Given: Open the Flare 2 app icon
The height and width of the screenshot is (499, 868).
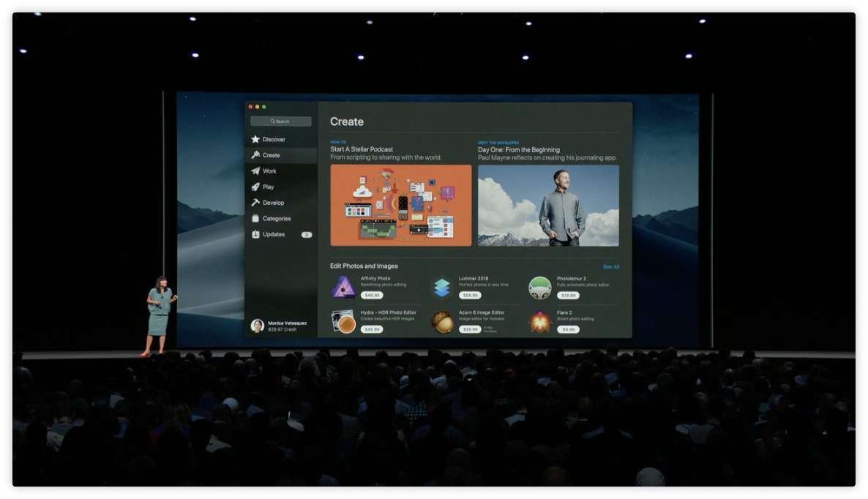Looking at the screenshot, I should [x=539, y=321].
